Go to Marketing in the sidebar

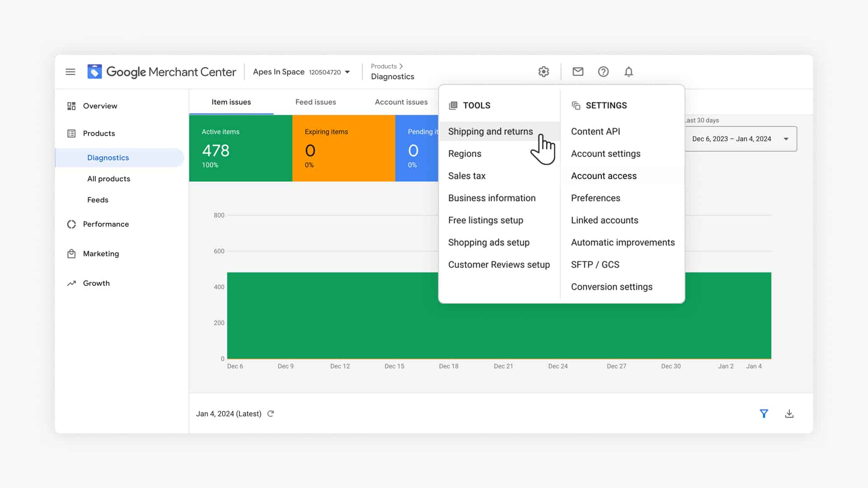[101, 253]
